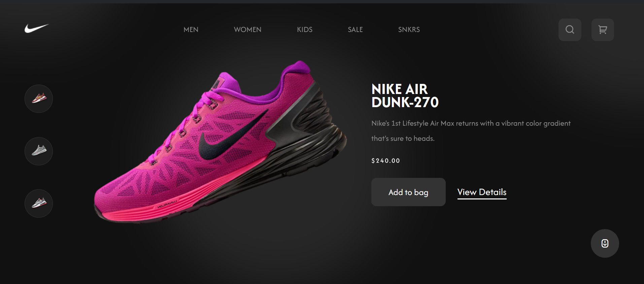Select the all-grey shoe thumbnail
Viewport: 644px width, 284px height.
[x=39, y=151]
